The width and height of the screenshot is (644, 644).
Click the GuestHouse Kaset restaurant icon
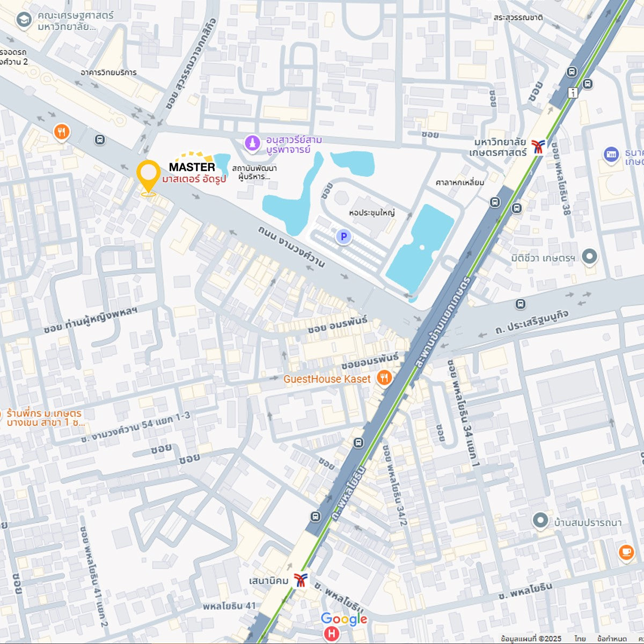[384, 378]
